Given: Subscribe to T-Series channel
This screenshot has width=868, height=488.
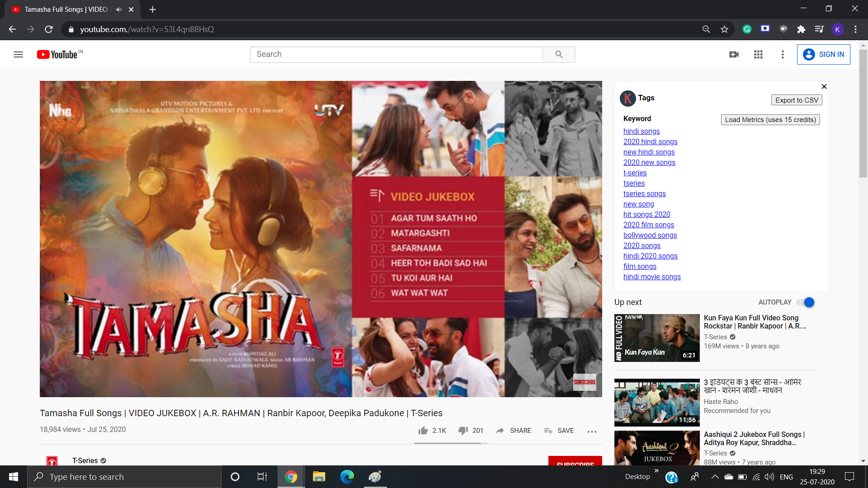Looking at the screenshot, I should tap(575, 461).
